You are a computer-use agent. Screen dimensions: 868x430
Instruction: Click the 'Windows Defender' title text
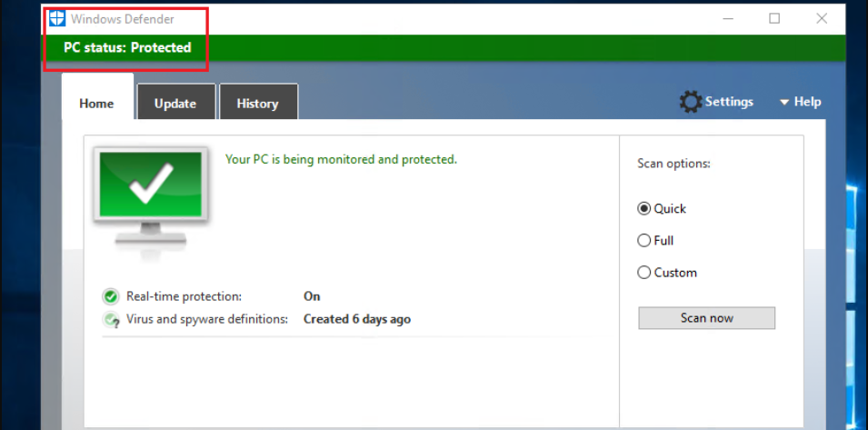click(123, 19)
